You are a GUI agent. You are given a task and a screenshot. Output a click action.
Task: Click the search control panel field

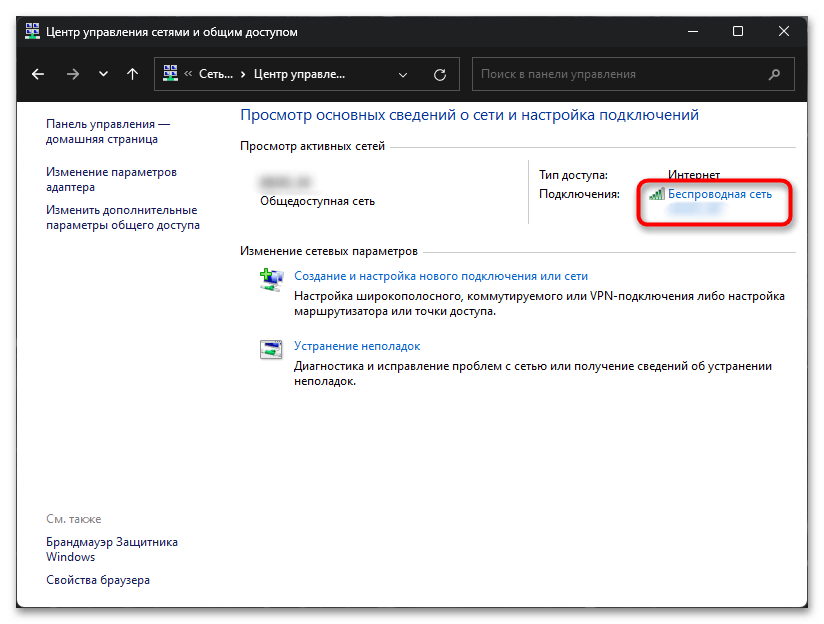(x=633, y=74)
